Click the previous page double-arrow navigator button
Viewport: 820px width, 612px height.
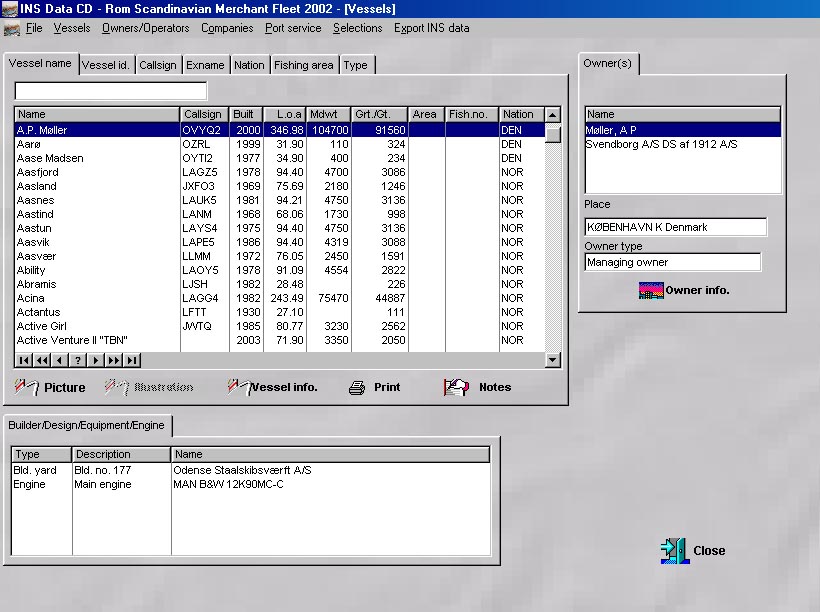point(42,360)
